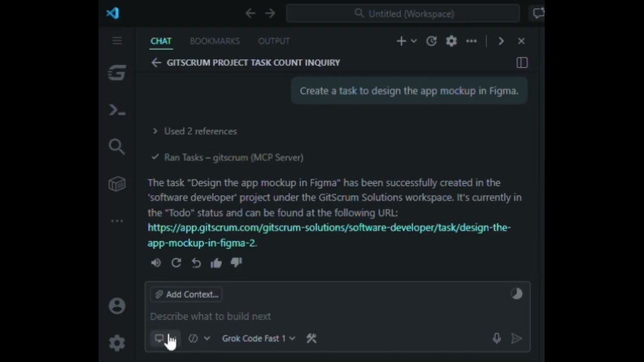Read the response aloud with the speaker icon
The height and width of the screenshot is (362, 644).
[x=155, y=262]
